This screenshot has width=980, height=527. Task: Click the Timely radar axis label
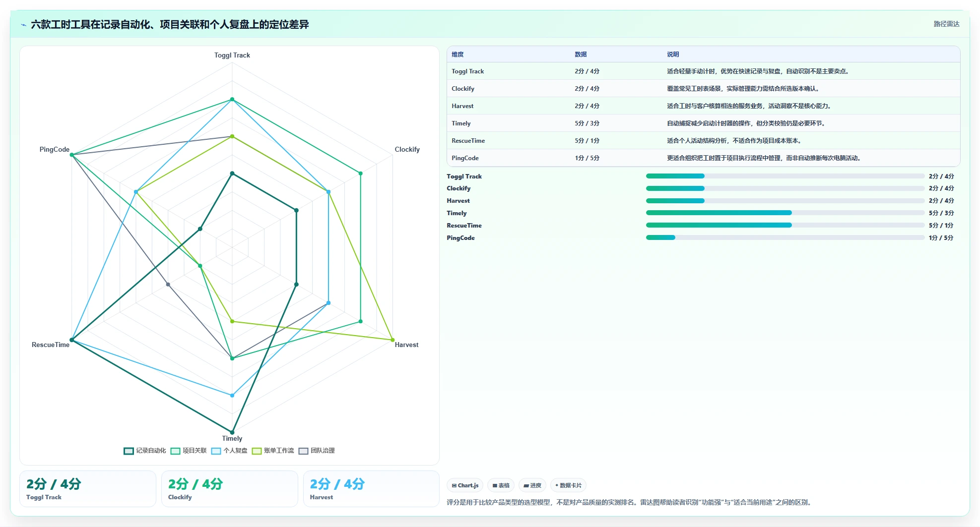[232, 438]
